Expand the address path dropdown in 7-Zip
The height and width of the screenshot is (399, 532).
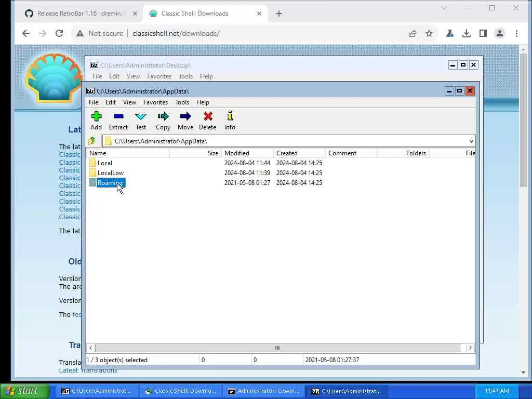(471, 141)
